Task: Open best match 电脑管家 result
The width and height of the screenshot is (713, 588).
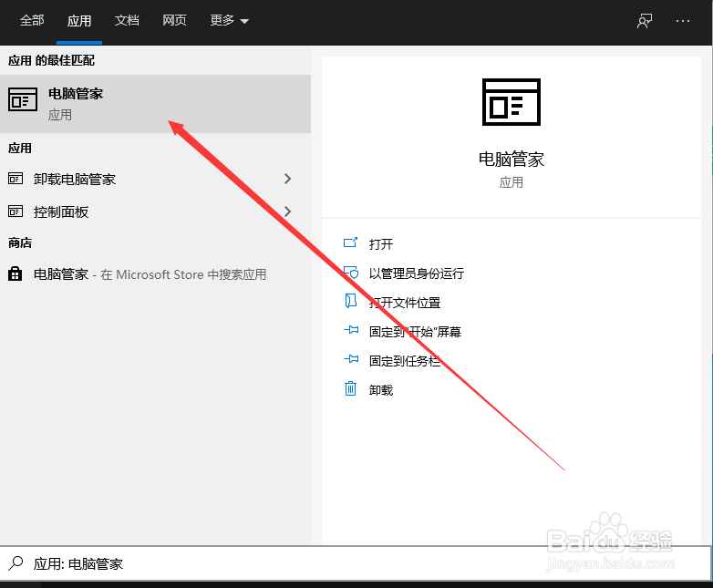Action: 156,104
